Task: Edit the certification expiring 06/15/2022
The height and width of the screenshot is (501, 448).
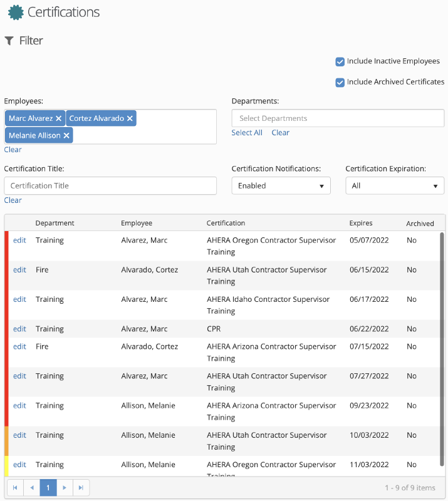Action: (19, 270)
